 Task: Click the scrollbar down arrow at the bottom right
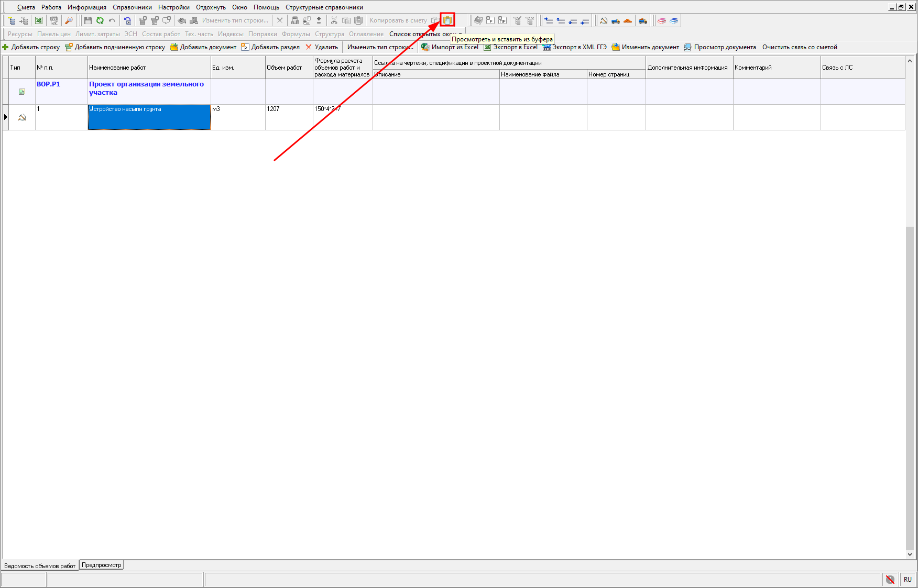click(910, 554)
